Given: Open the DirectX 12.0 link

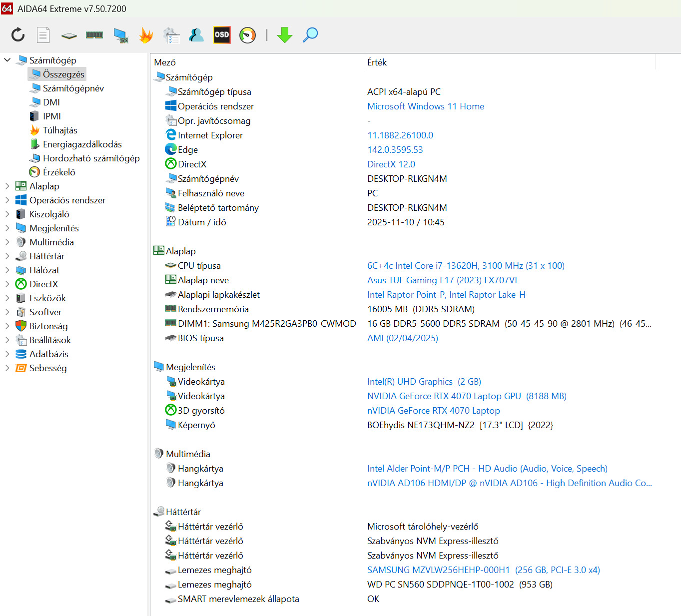Looking at the screenshot, I should tap(391, 164).
